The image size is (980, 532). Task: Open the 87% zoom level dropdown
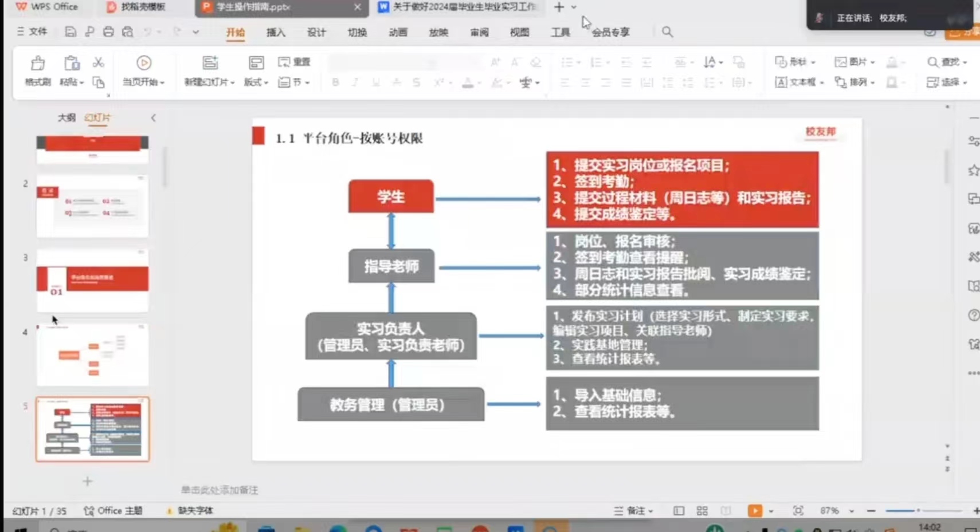(x=852, y=511)
